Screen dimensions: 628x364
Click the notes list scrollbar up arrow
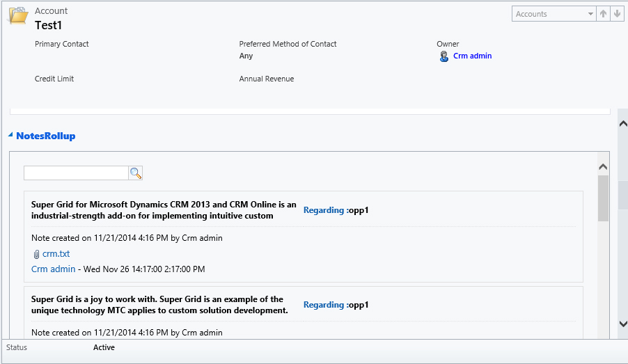(603, 167)
